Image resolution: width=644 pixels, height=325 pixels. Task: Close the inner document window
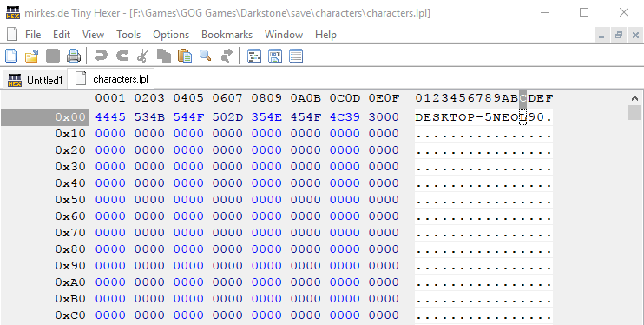(635, 36)
